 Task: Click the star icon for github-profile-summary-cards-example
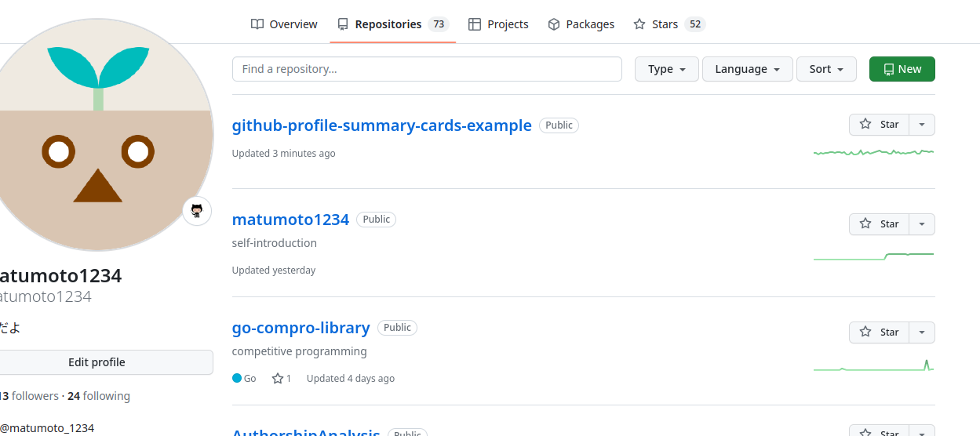point(865,124)
